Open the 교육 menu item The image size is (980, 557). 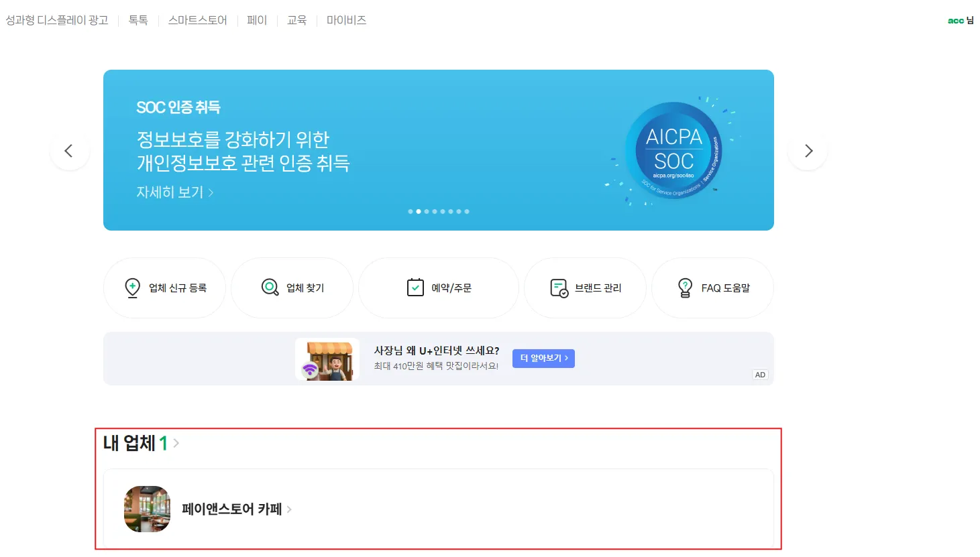coord(296,20)
